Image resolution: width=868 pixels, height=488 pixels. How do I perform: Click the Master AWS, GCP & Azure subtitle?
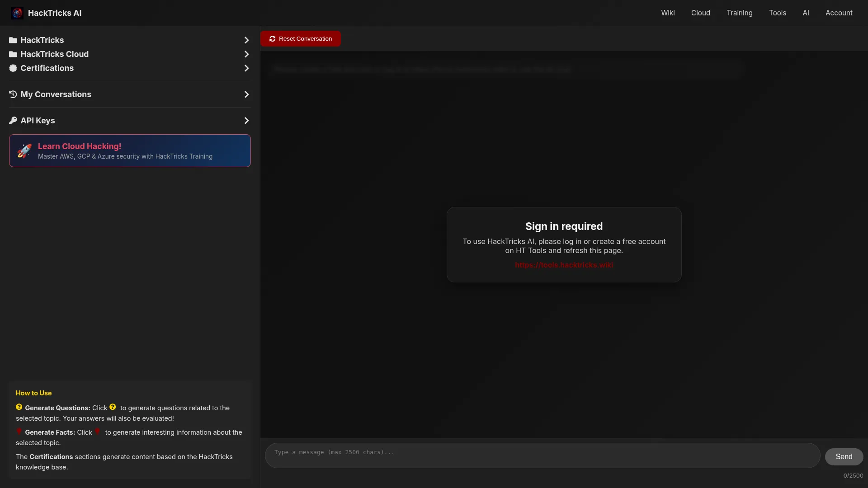click(125, 156)
